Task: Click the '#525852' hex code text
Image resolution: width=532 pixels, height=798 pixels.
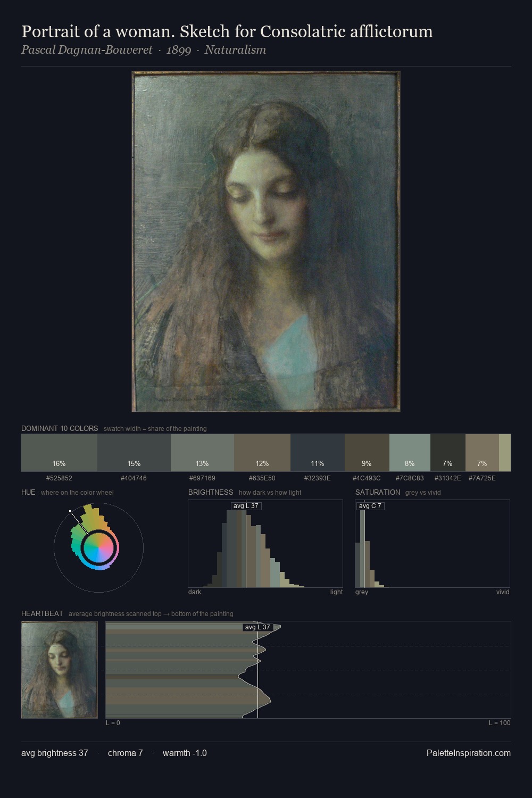Action: point(59,478)
